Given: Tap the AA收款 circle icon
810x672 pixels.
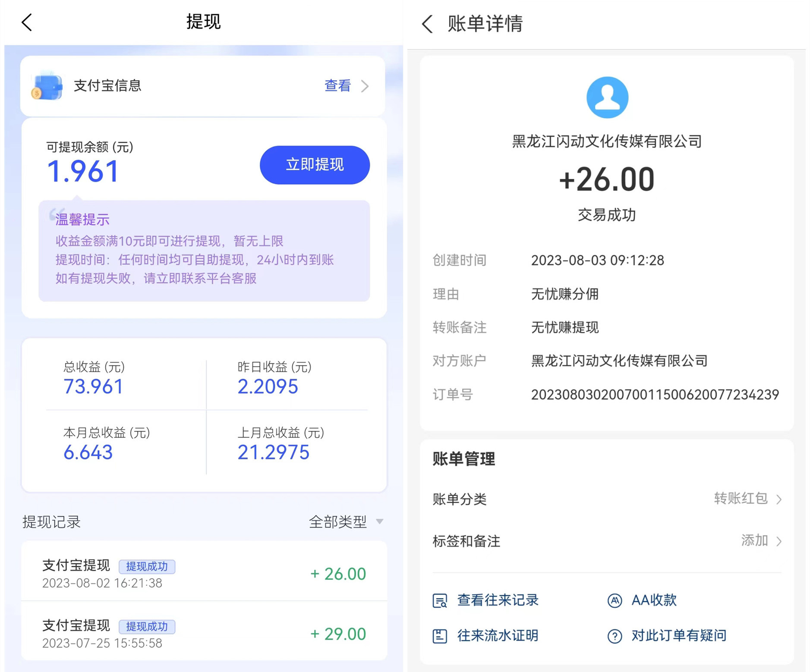Looking at the screenshot, I should pyautogui.click(x=615, y=600).
